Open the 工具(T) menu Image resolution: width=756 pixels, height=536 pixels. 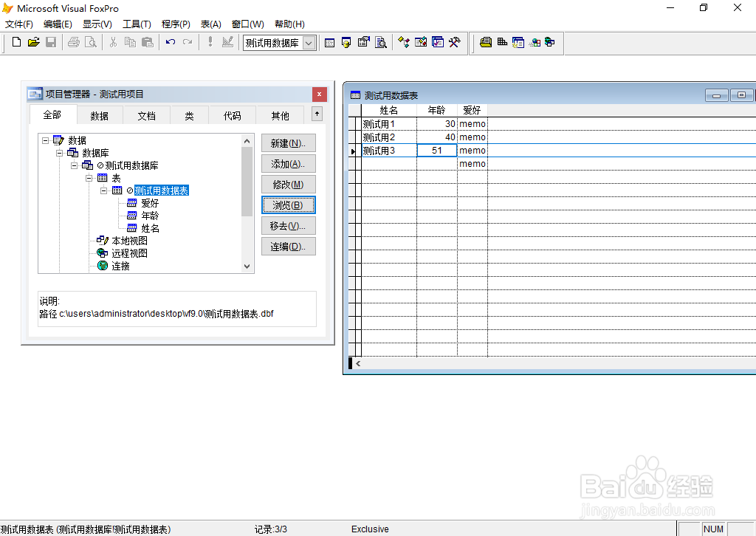pos(137,24)
